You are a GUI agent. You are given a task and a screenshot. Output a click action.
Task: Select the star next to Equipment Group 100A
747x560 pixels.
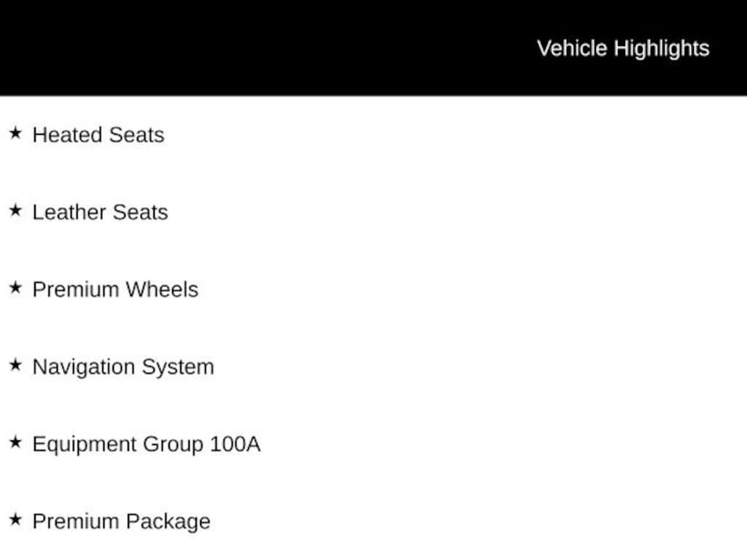click(15, 443)
